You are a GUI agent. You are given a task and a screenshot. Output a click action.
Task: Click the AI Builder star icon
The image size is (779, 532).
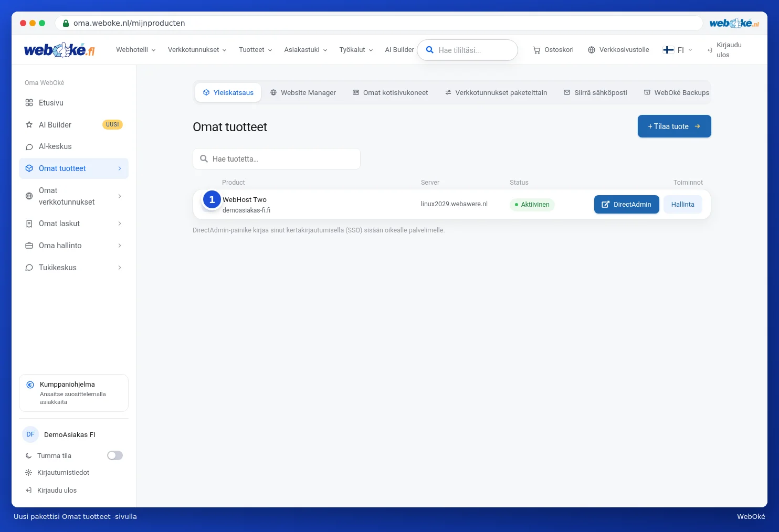[x=29, y=125]
